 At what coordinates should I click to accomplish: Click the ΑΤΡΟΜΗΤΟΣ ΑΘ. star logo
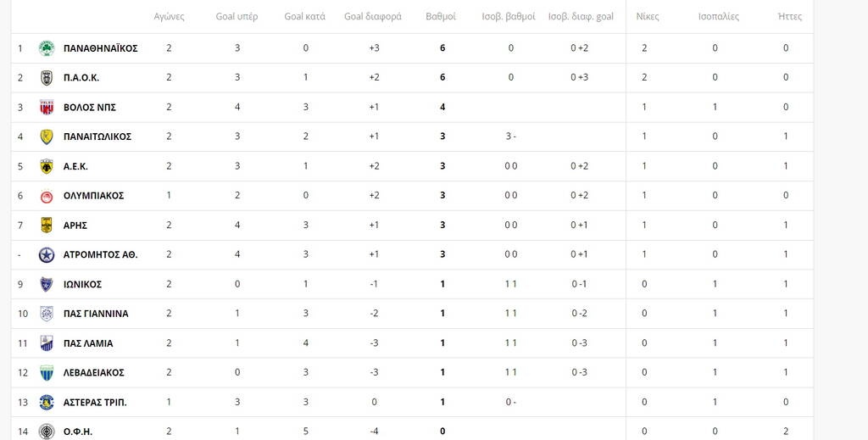click(47, 254)
